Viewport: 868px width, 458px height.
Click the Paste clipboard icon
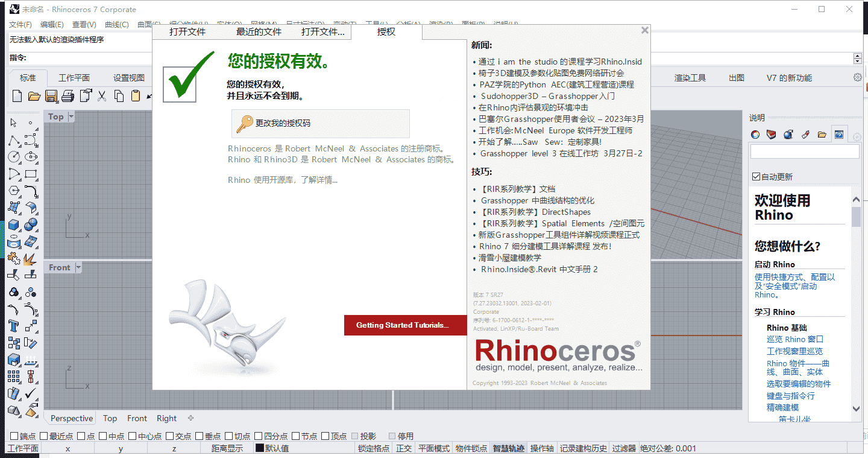click(136, 95)
